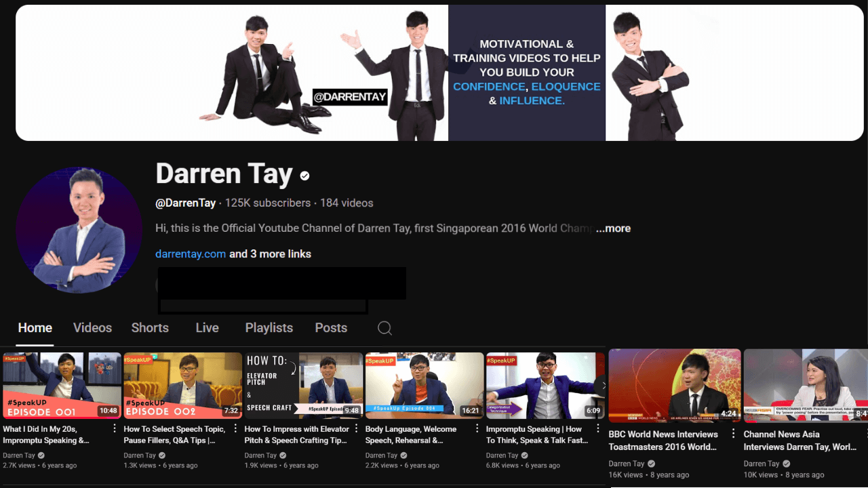Select the Live tab

207,328
